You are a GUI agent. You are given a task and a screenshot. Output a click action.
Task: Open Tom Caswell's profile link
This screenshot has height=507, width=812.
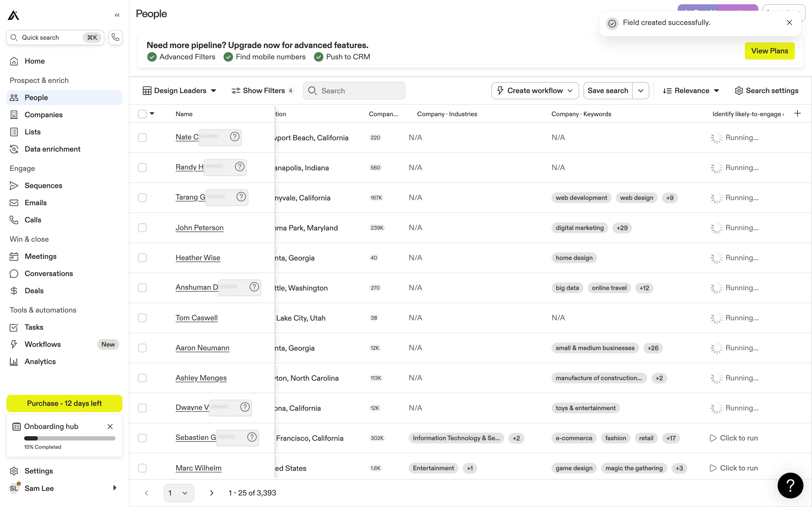[x=197, y=318]
